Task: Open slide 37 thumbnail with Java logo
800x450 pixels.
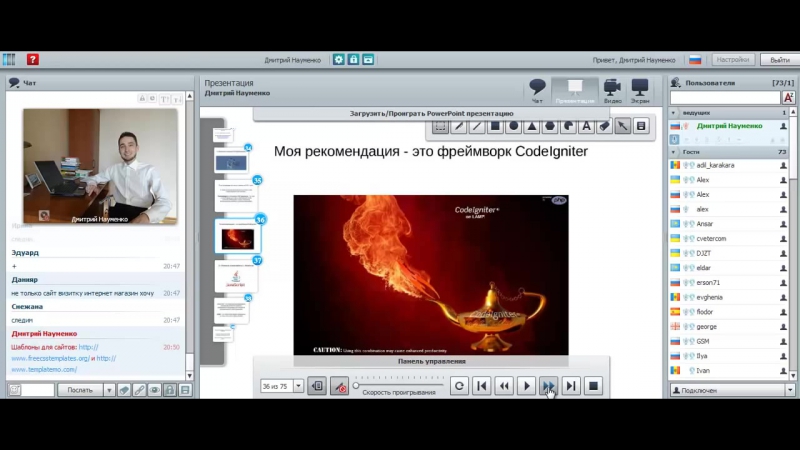Action: click(236, 278)
